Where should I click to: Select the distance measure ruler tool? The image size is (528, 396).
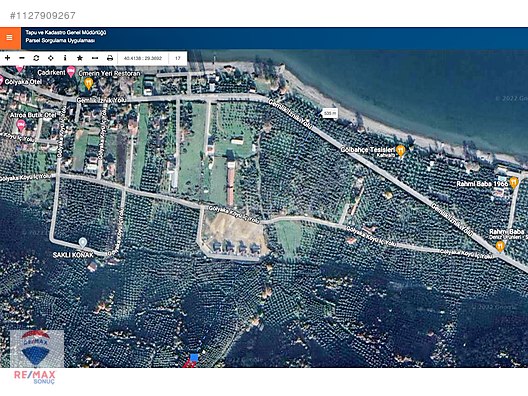coord(95,58)
